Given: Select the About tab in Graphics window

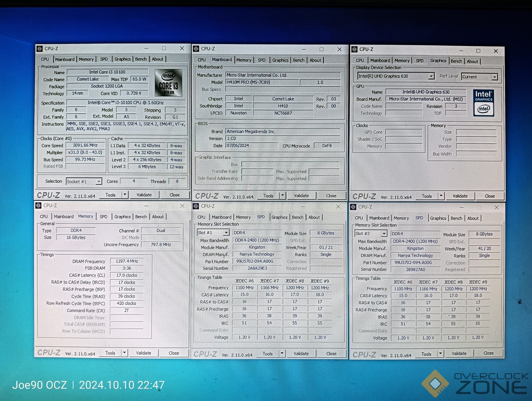Looking at the screenshot, I should (x=472, y=61).
